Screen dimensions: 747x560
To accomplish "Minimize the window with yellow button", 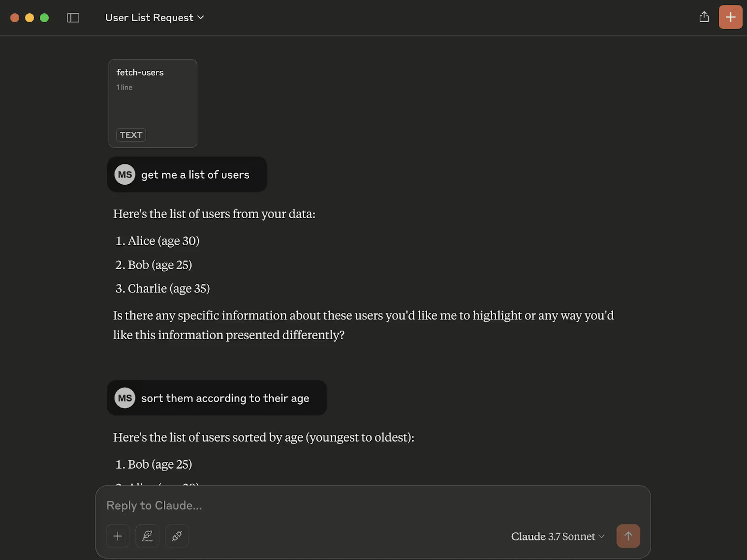I will click(x=30, y=18).
